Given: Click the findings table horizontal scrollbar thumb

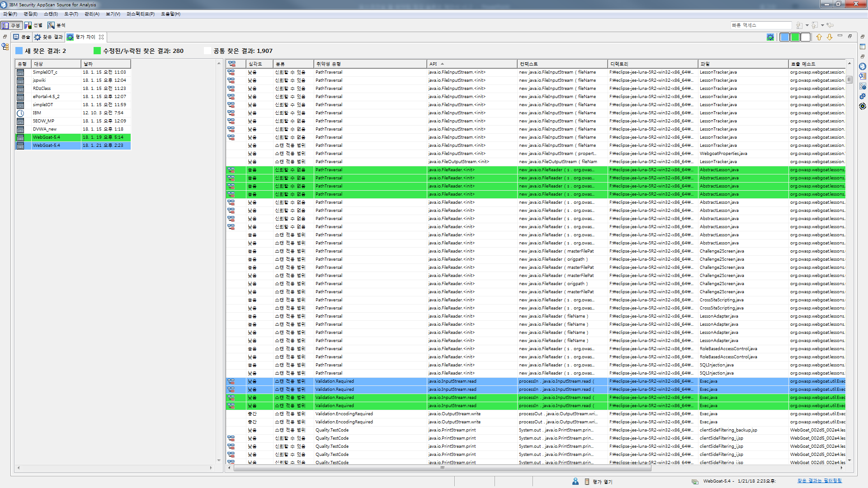Looking at the screenshot, I should click(x=442, y=468).
